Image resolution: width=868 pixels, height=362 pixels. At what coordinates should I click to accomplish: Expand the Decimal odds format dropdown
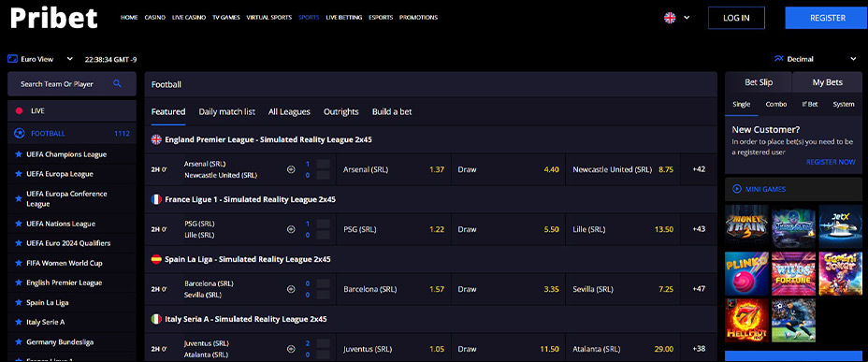click(x=815, y=59)
